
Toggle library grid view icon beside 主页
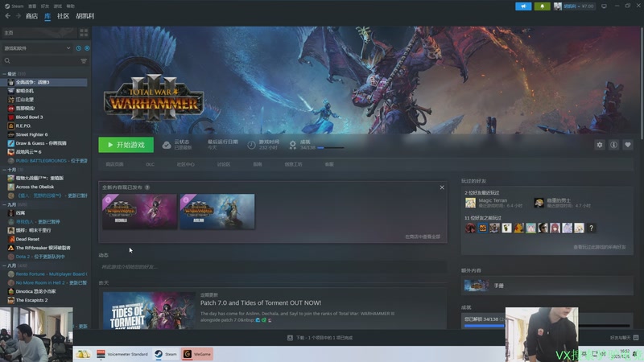84,32
